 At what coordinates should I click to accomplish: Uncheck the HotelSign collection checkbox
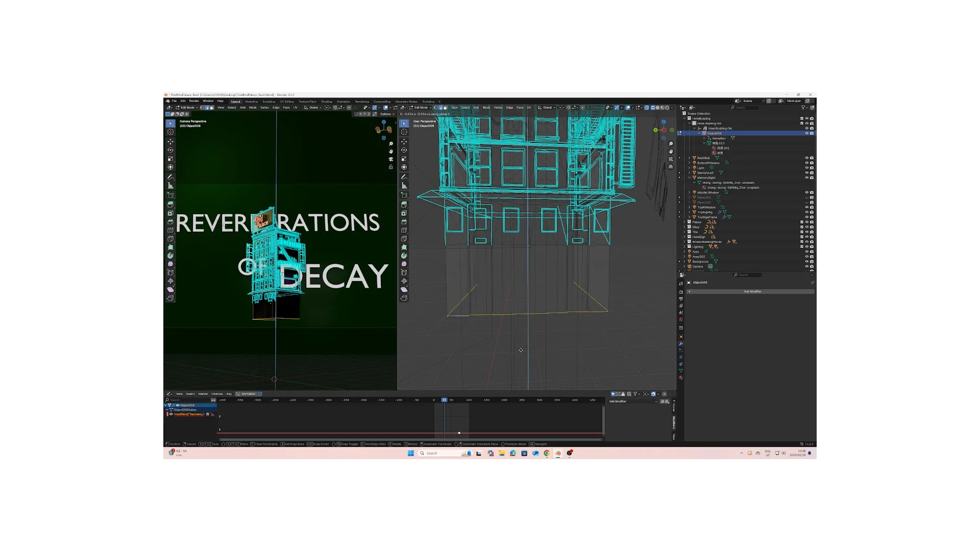pyautogui.click(x=802, y=237)
